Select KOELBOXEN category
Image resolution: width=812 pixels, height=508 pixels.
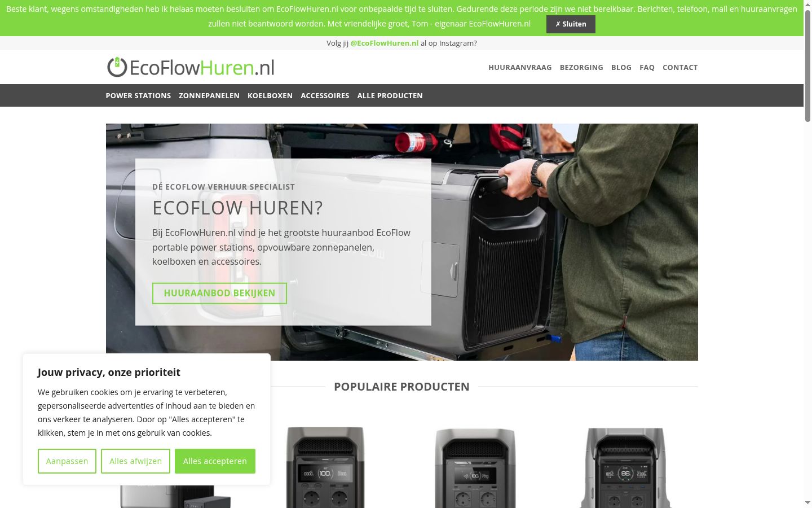click(270, 95)
